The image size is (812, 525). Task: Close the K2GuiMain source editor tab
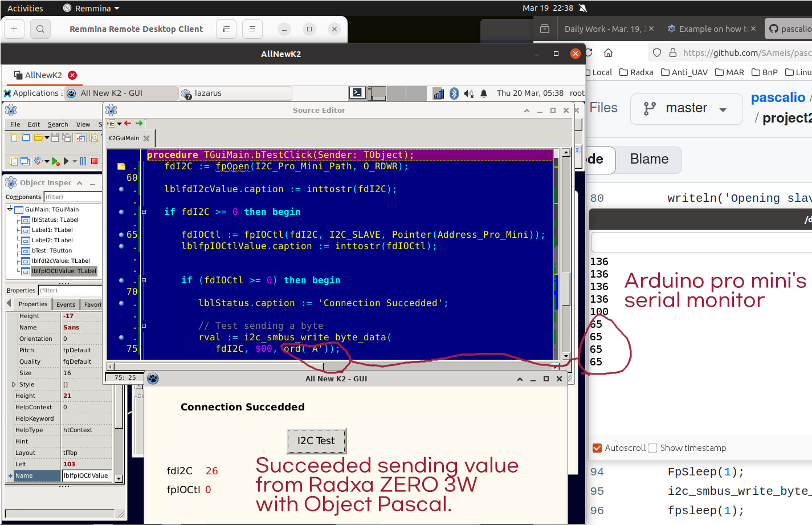146,139
